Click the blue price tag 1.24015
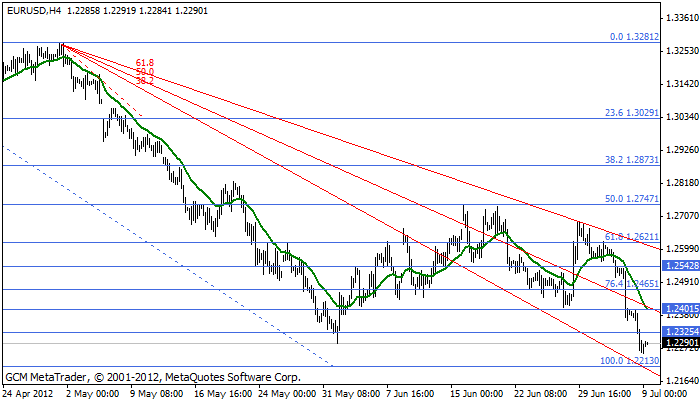 pyautogui.click(x=682, y=309)
